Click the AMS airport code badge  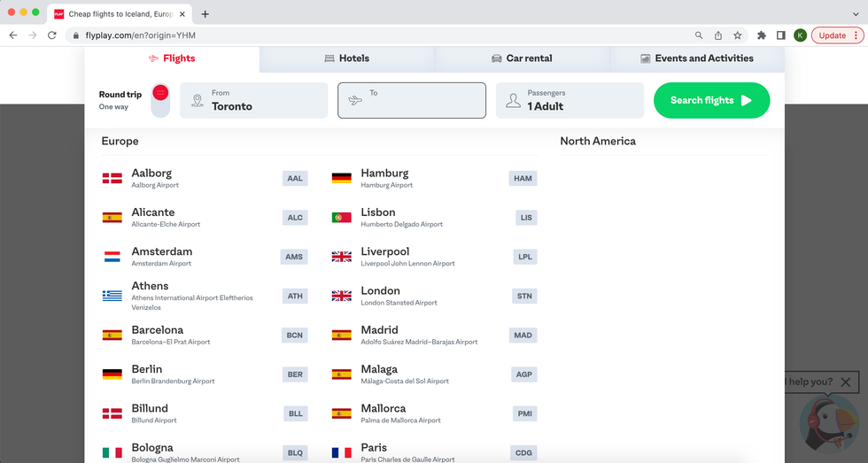point(294,257)
